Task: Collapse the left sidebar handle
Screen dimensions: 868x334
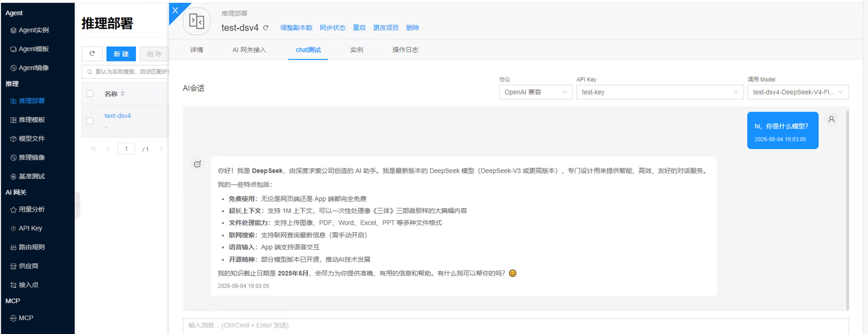Action: (78, 205)
